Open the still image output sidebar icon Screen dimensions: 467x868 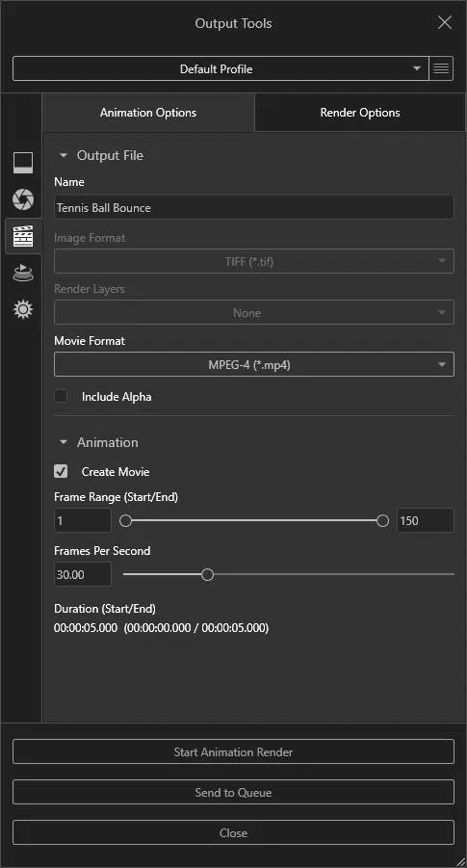point(23,163)
